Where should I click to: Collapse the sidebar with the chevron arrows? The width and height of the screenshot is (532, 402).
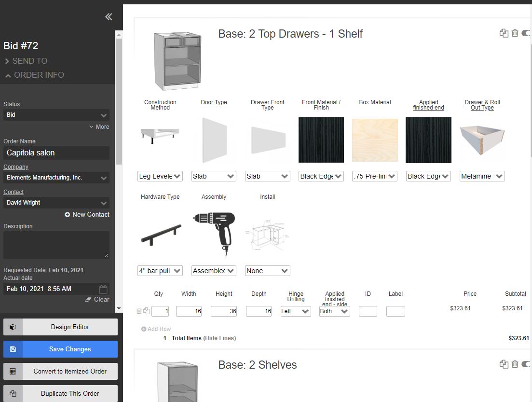(x=108, y=16)
